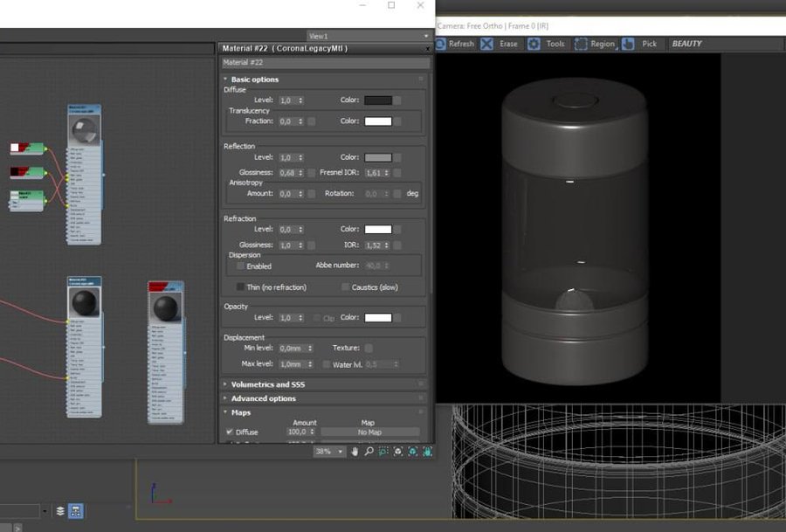This screenshot has height=532, width=786.
Task: Open the layer explorer stack icon
Action: click(60, 511)
